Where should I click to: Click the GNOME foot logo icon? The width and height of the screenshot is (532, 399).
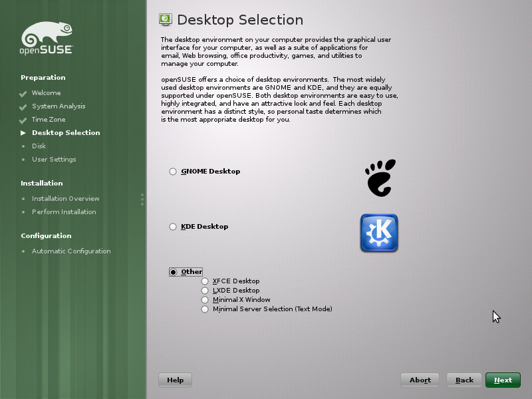pos(379,178)
